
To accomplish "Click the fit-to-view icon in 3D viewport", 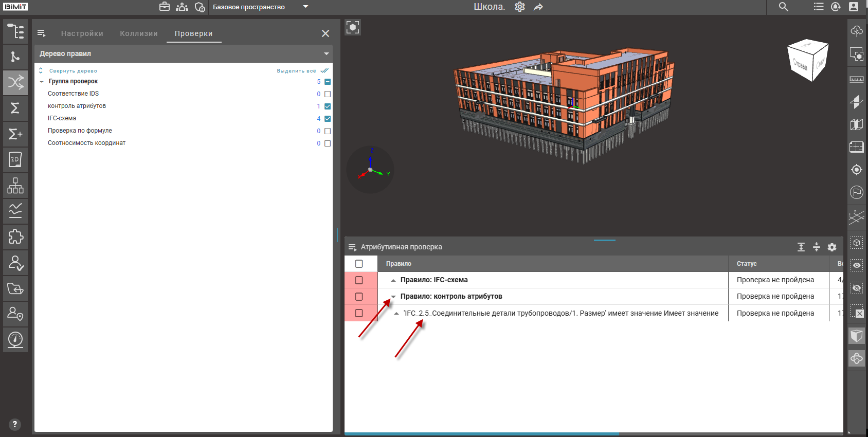I will (x=353, y=27).
